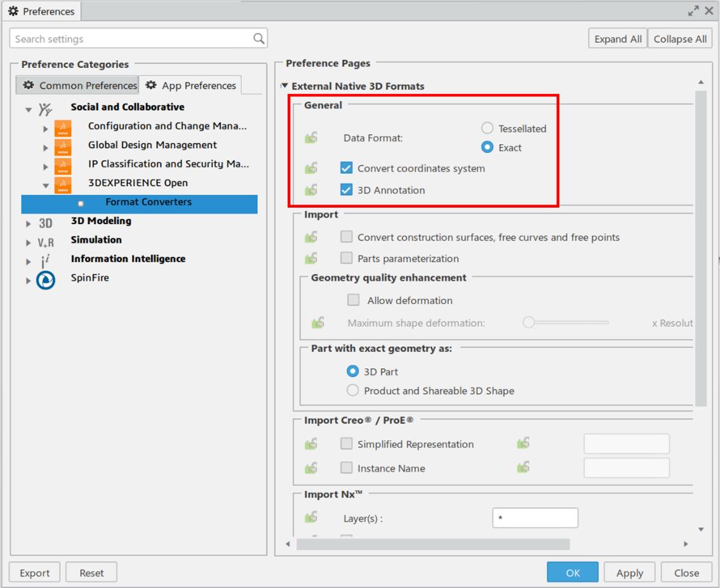
Task: Click IP Classification and Security orange icon
Action: click(x=63, y=166)
